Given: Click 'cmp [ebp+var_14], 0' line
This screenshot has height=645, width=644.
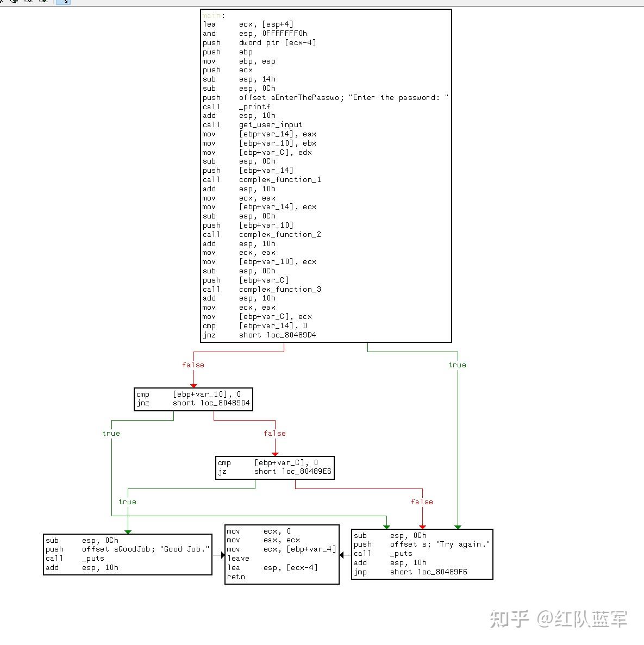Looking at the screenshot, I should 255,326.
